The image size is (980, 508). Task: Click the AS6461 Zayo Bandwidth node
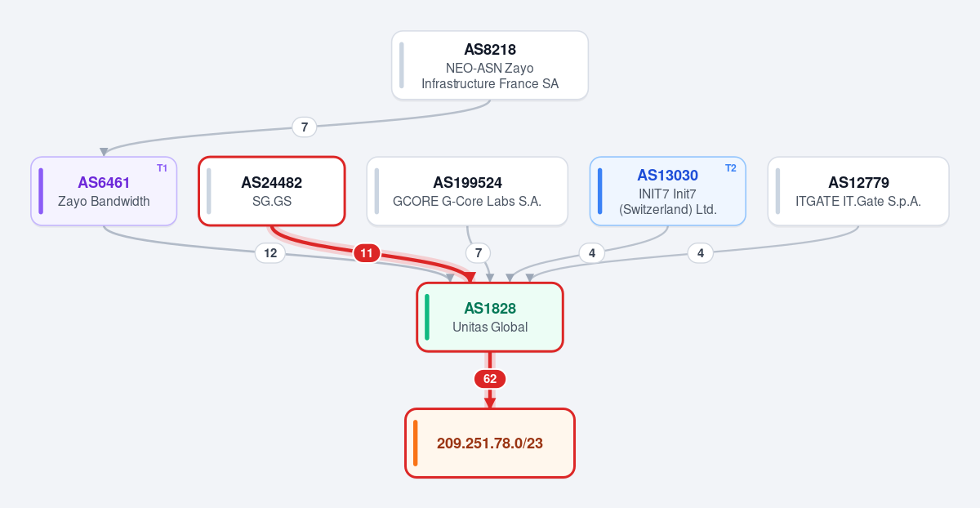pos(104,191)
